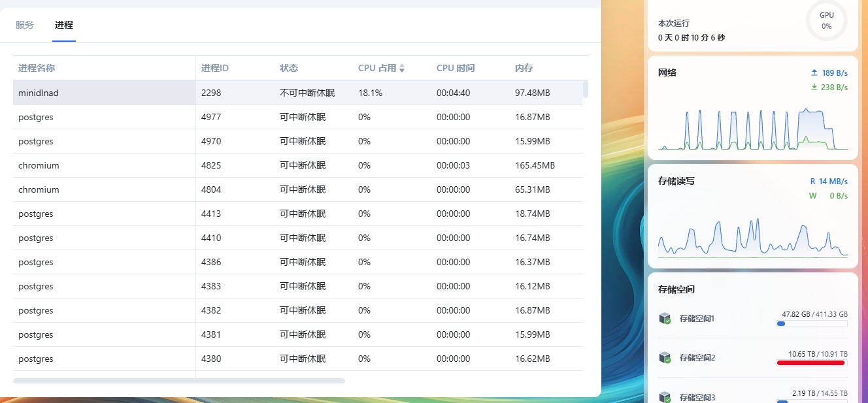Select the 进程 tab
The image size is (868, 403).
64,25
